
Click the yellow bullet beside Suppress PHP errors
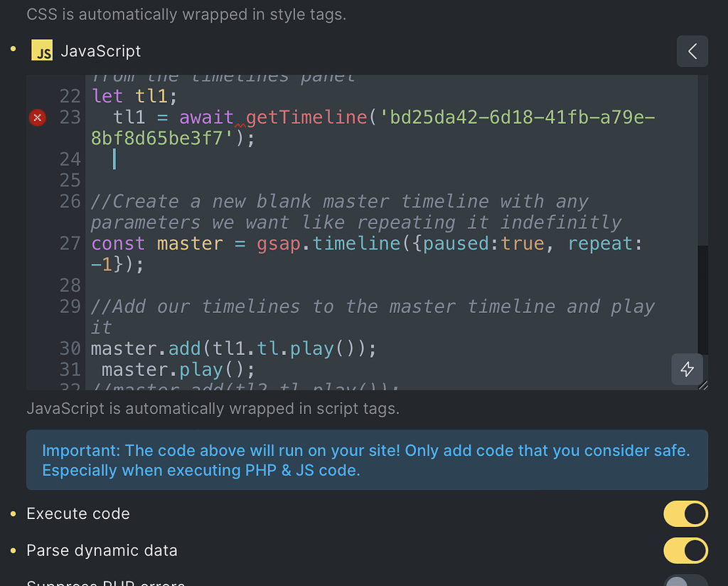13,583
